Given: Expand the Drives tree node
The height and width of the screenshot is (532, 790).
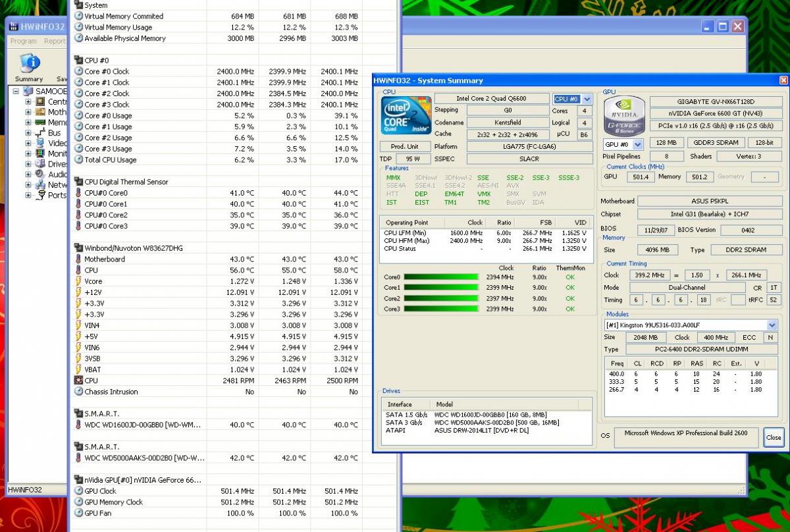Looking at the screenshot, I should click(x=28, y=164).
